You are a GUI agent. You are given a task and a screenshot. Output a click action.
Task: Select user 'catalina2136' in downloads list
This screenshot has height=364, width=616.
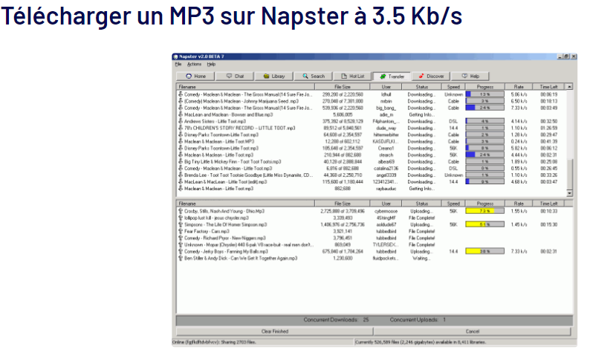pyautogui.click(x=386, y=169)
